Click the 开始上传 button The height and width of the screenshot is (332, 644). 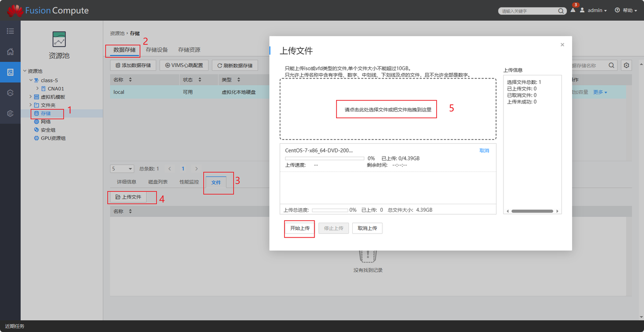pyautogui.click(x=299, y=228)
